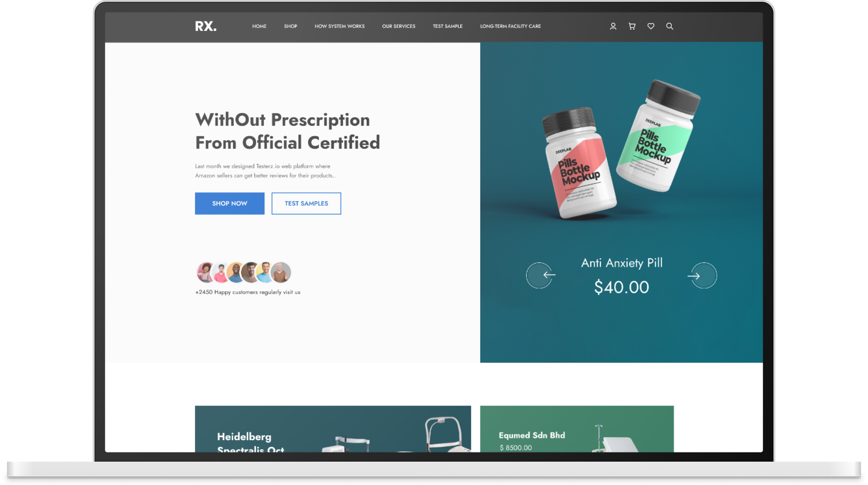Select the Home menu item
Image resolution: width=868 pixels, height=485 pixels.
click(x=259, y=26)
